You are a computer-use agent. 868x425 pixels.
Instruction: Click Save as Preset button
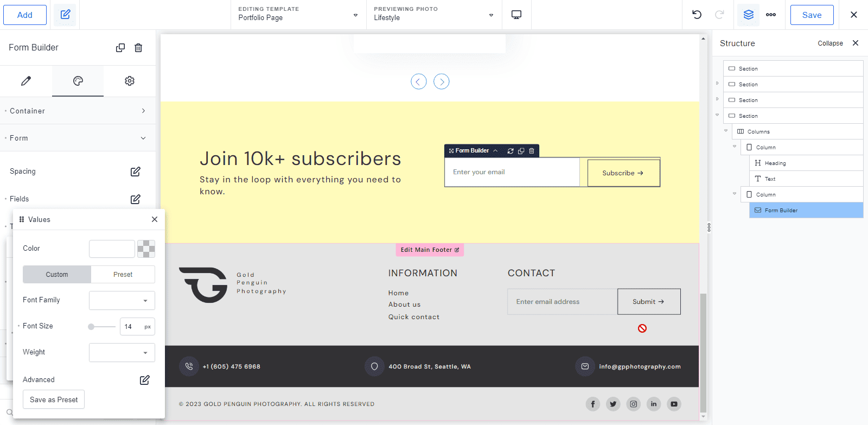pos(54,399)
